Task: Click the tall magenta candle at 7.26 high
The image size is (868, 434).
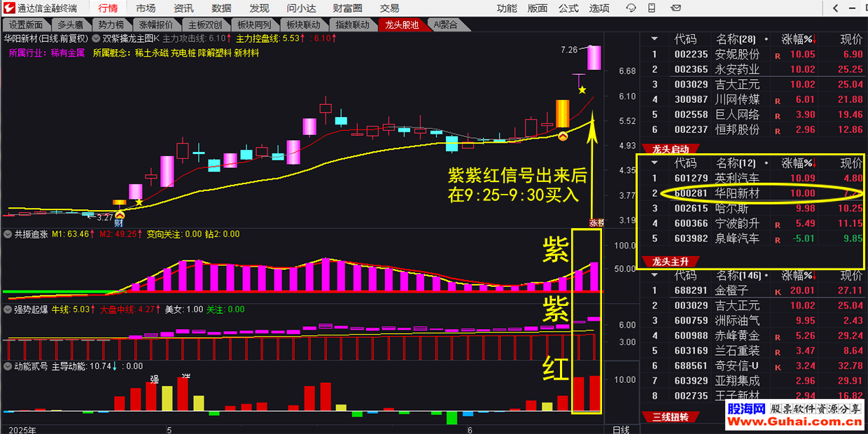Action: click(x=594, y=57)
